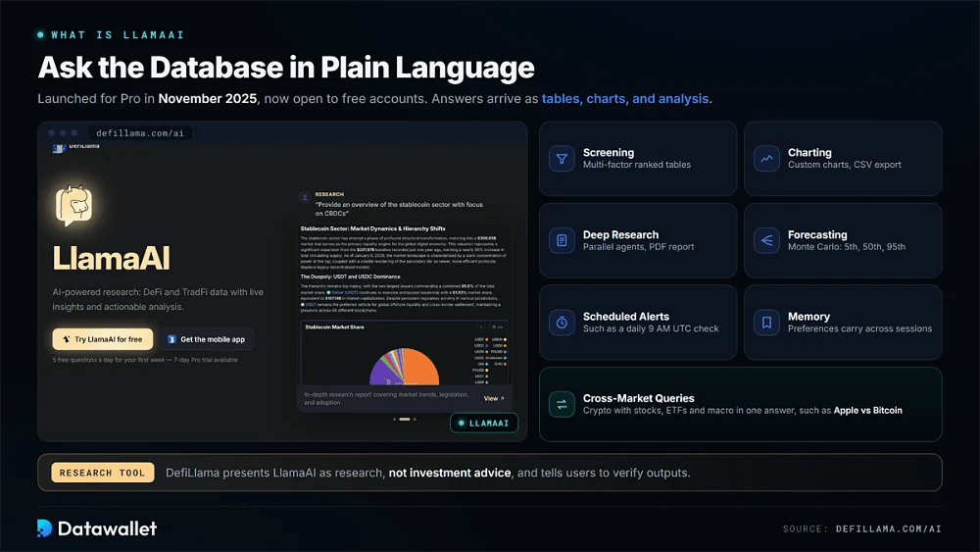The image size is (980, 552).
Task: Click the Screening card title
Action: point(609,153)
